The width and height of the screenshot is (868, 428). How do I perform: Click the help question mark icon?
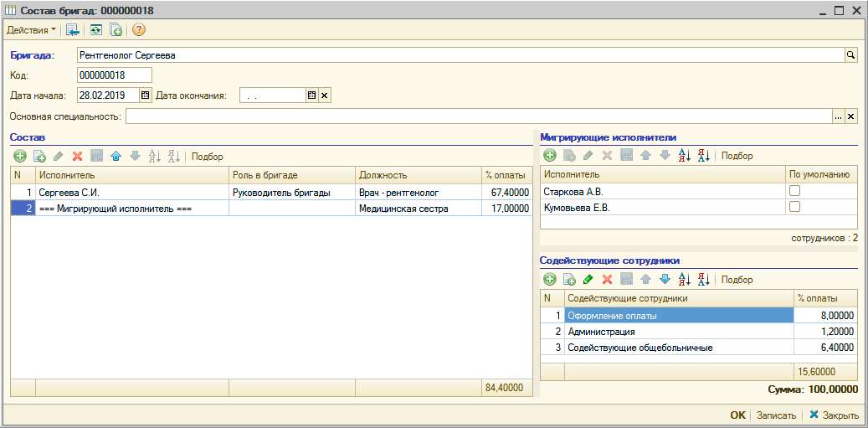coord(139,30)
